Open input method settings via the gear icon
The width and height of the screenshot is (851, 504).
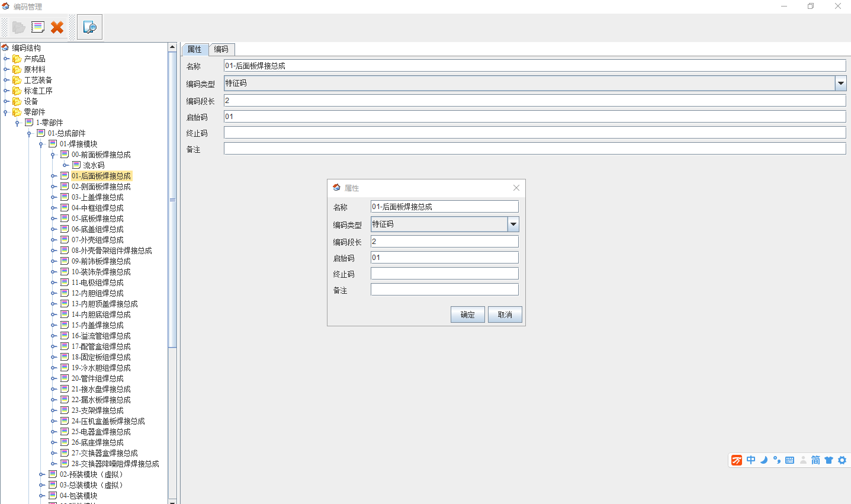842,460
